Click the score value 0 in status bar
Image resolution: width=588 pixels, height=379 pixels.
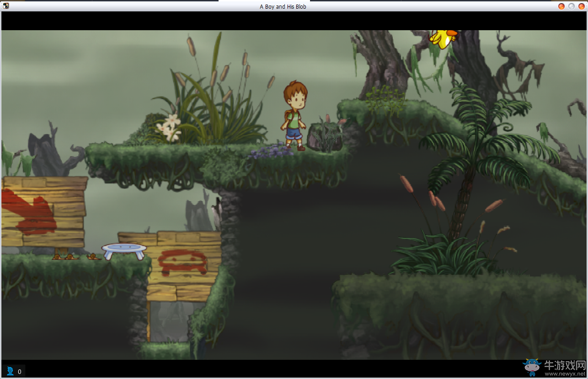click(20, 372)
